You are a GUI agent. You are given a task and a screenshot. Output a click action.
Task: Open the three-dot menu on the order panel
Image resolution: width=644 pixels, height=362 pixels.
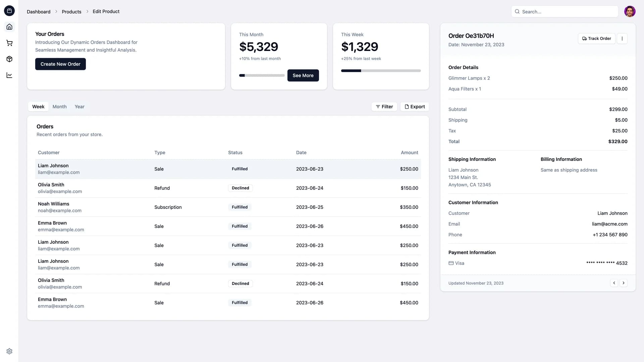click(622, 38)
